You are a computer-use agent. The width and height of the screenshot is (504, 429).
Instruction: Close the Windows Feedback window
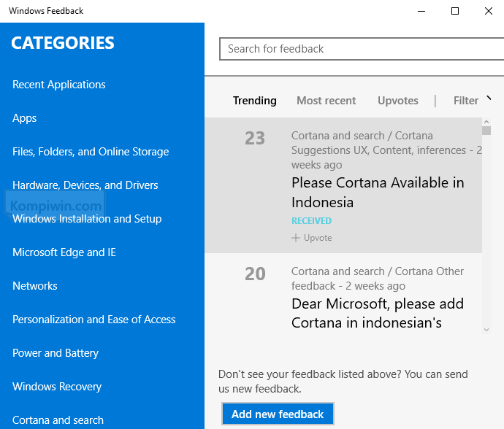pos(488,11)
